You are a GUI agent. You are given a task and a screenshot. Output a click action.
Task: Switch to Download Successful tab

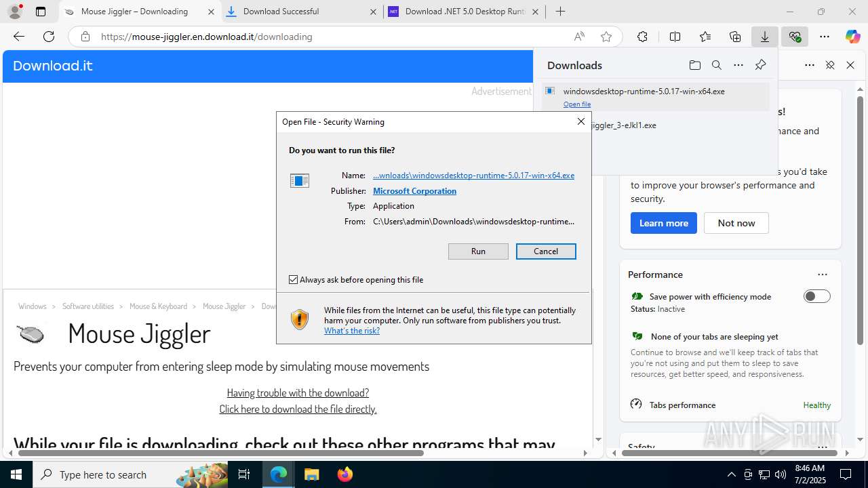pos(281,12)
